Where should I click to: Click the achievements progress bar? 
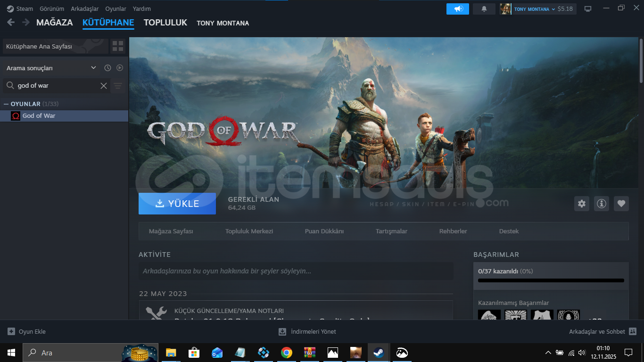click(x=551, y=280)
